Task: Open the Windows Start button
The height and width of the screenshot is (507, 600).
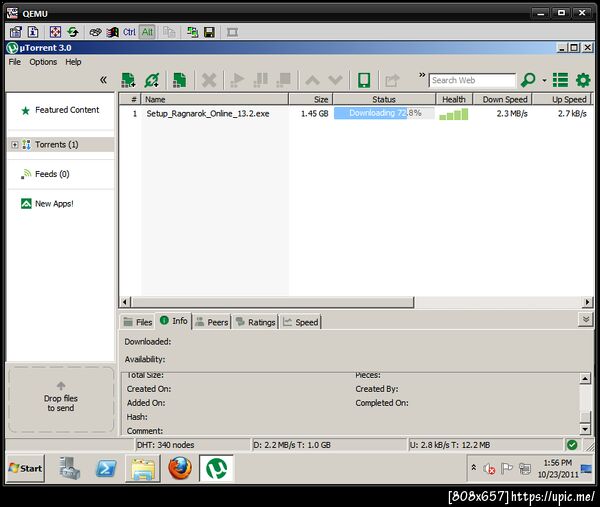Action: pyautogui.click(x=26, y=468)
